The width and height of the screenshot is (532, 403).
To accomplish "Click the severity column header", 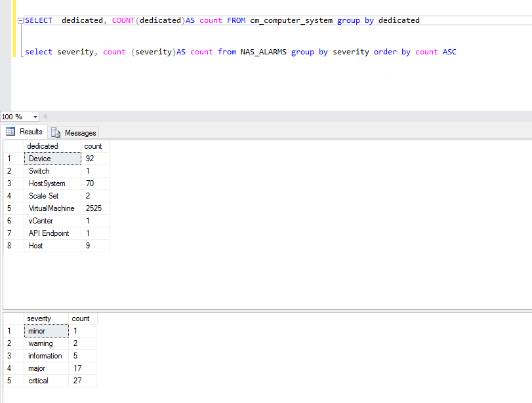I will click(x=41, y=318).
